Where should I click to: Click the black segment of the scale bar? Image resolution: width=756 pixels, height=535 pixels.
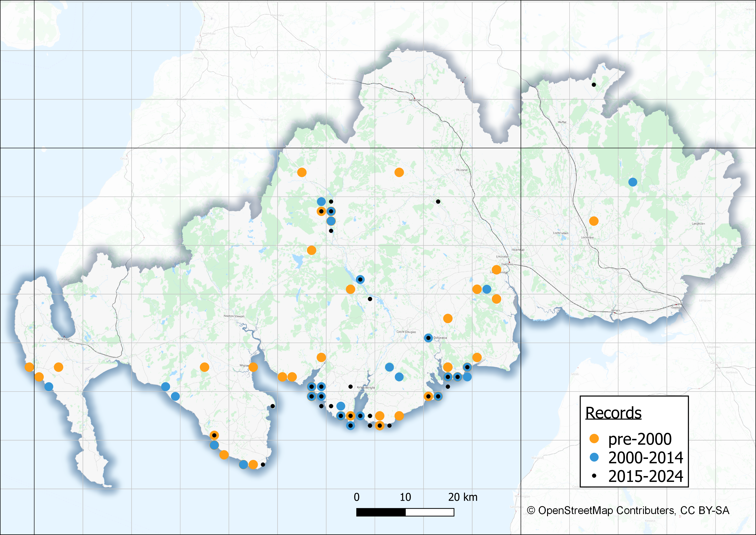click(381, 512)
